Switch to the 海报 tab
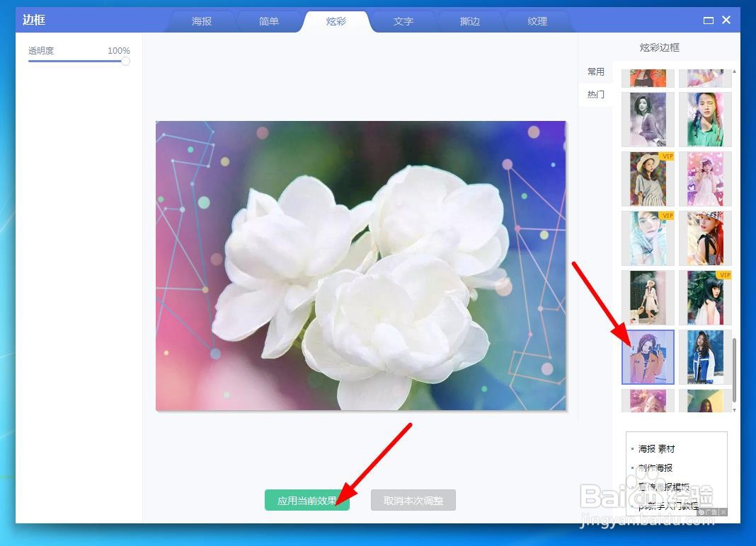Viewport: 756px width, 546px height. point(202,21)
